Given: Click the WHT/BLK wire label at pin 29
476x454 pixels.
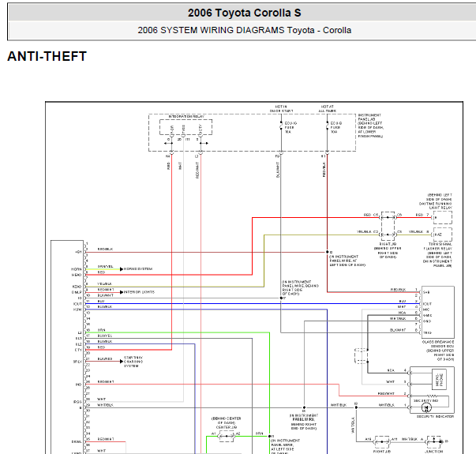Looking at the screenshot, I should 105,405.
